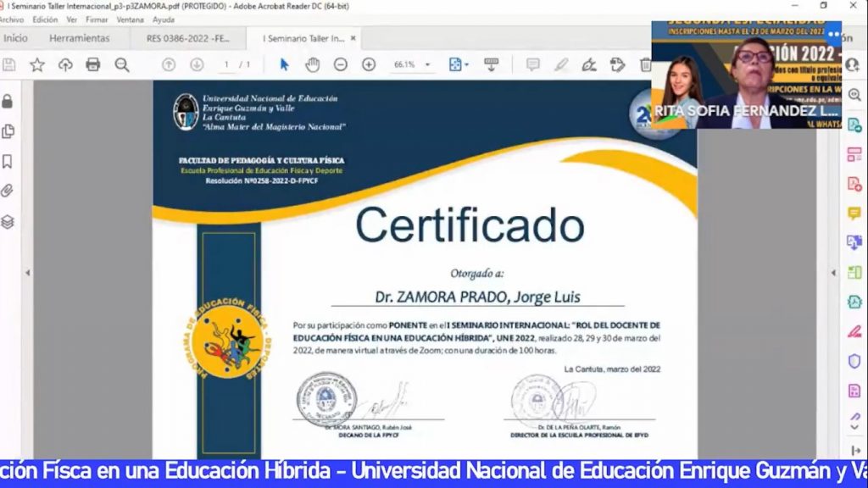The height and width of the screenshot is (488, 868).
Task: Select the I Seminario Taller document tab
Action: point(303,38)
